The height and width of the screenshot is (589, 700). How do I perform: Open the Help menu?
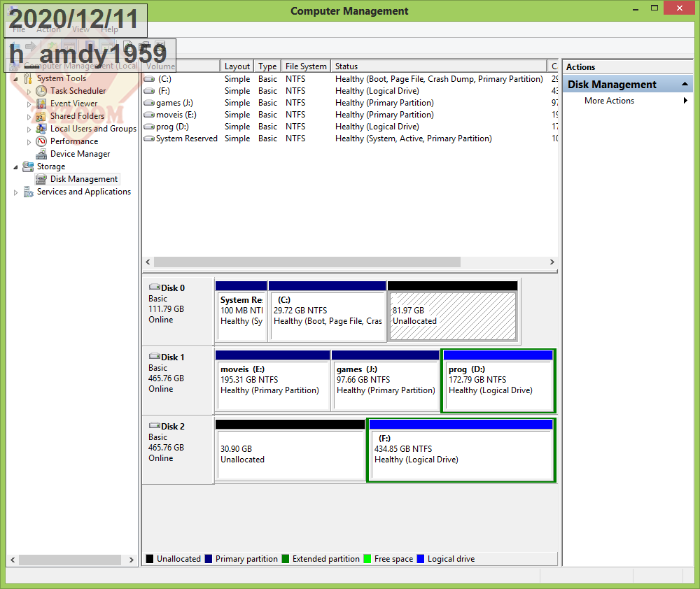click(x=109, y=29)
